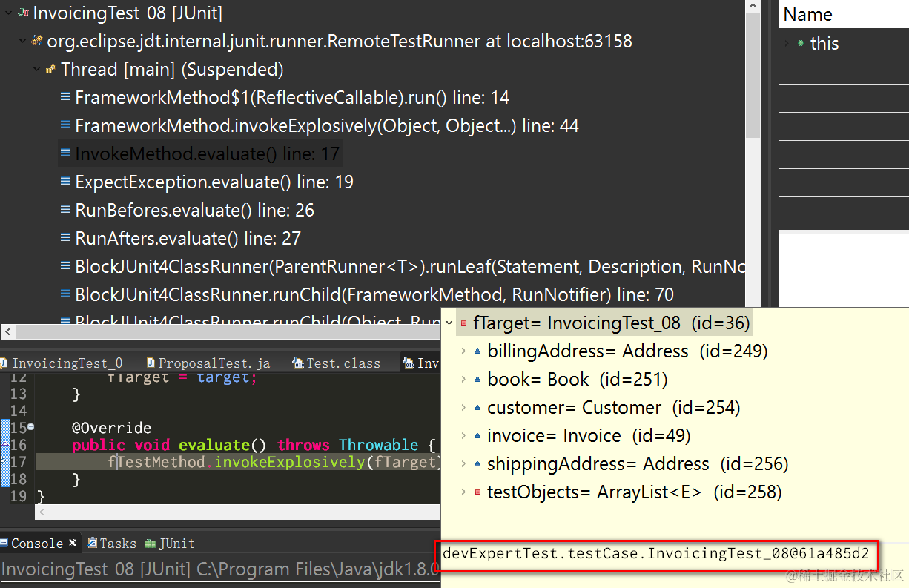
Task: Click the stack frame icon for runLeaf frame
Action: [65, 267]
